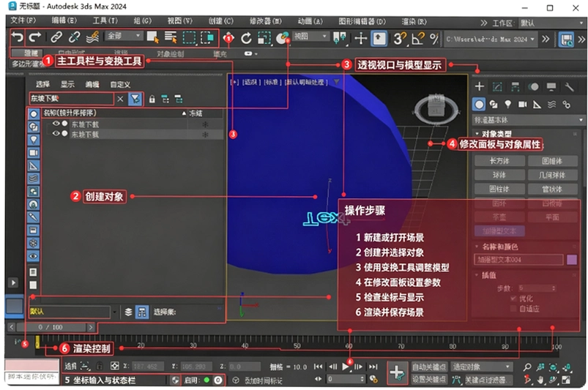Open the 默认 layer dropdown in explorer
This screenshot has height=390, width=588.
[73, 312]
